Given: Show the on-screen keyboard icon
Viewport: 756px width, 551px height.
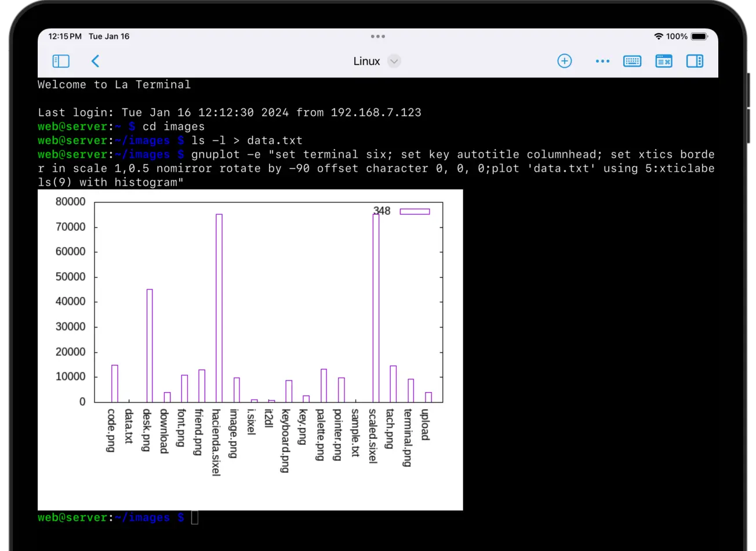Looking at the screenshot, I should pos(632,61).
